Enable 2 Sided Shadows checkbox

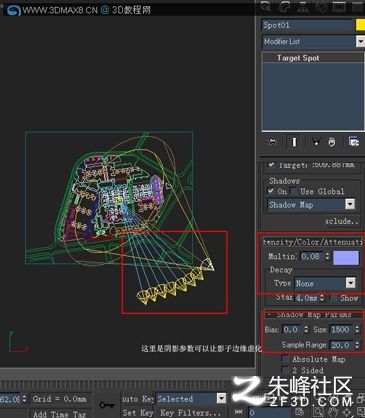285,370
